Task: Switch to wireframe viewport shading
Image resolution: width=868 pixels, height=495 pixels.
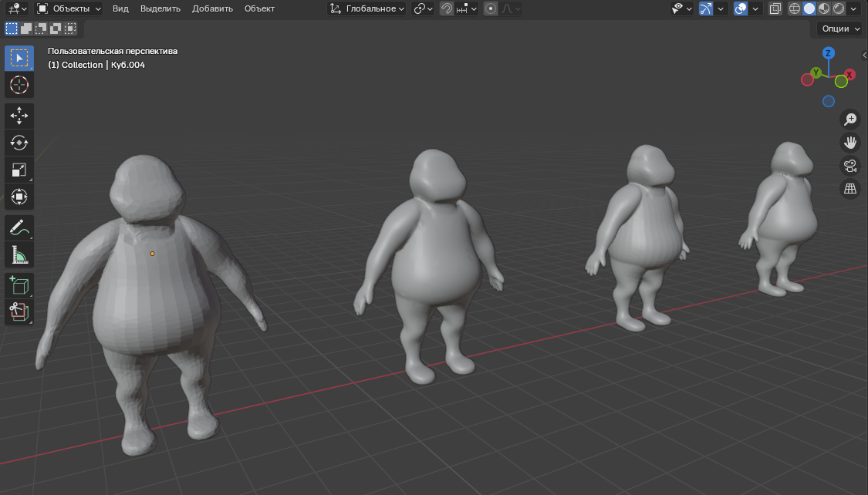Action: tap(795, 8)
